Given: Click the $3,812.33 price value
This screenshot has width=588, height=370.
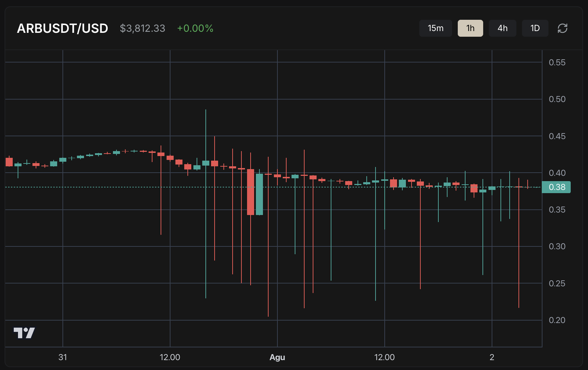Looking at the screenshot, I should (x=143, y=28).
